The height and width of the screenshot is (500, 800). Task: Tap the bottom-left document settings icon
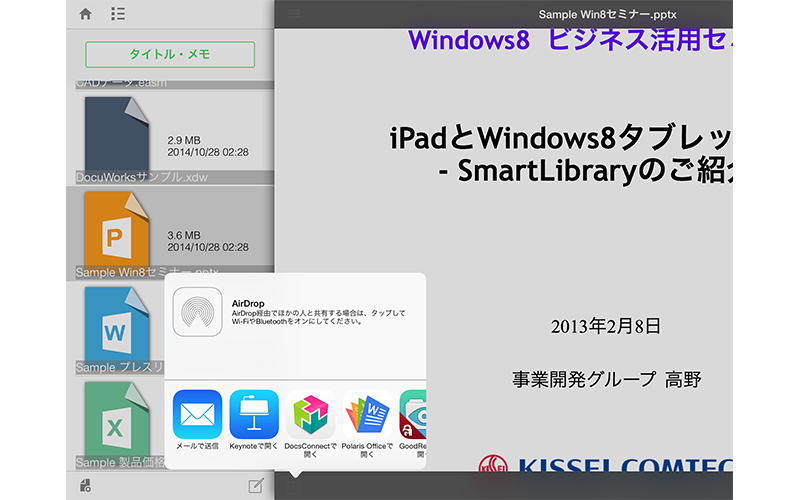tap(85, 485)
